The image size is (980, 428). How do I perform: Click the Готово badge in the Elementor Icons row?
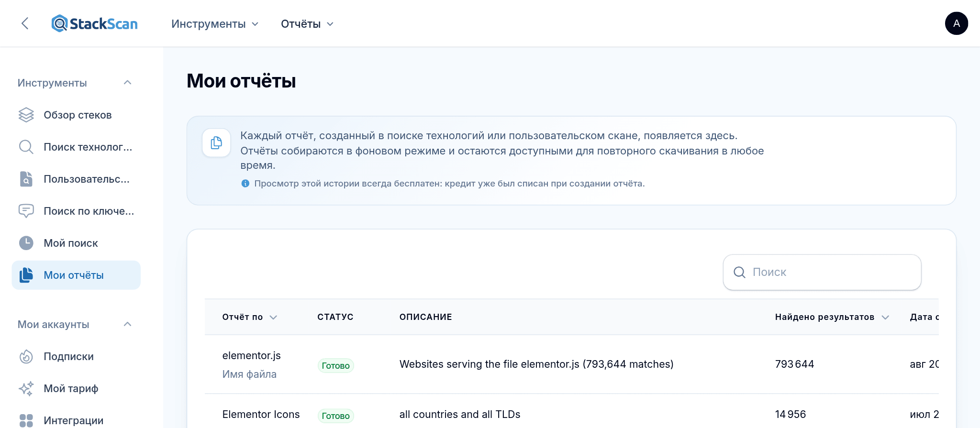click(x=335, y=416)
